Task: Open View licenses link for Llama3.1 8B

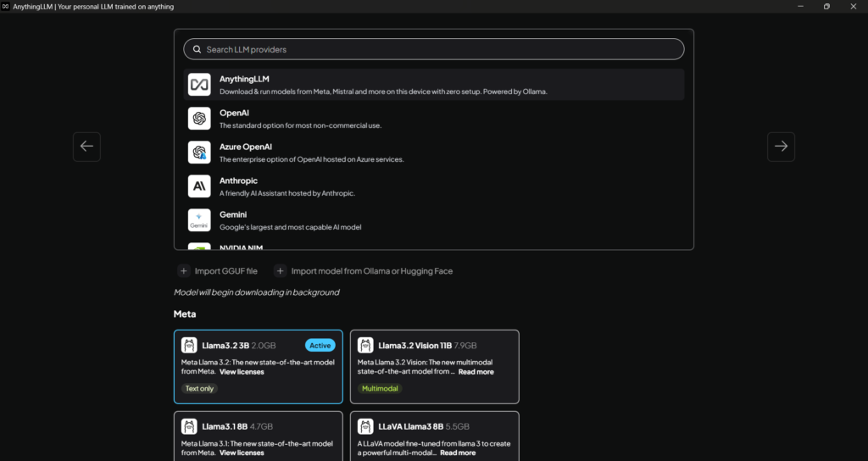Action: coord(242,453)
